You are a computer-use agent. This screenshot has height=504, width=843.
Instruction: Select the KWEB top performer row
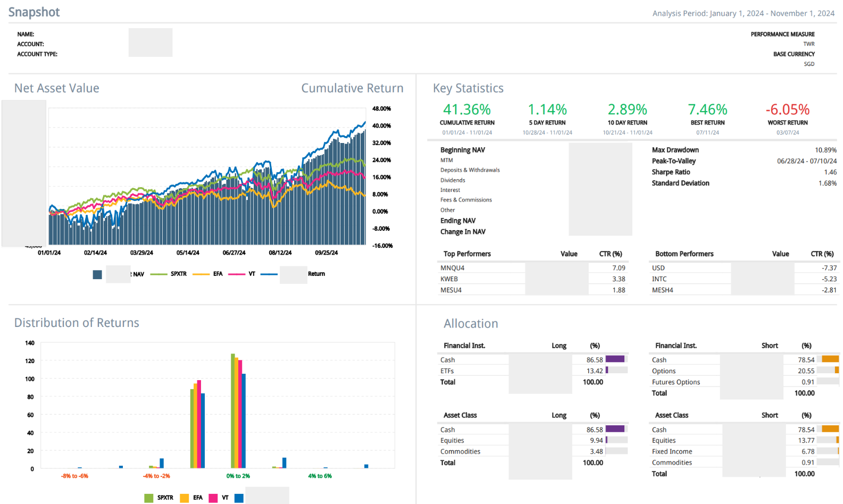click(533, 279)
